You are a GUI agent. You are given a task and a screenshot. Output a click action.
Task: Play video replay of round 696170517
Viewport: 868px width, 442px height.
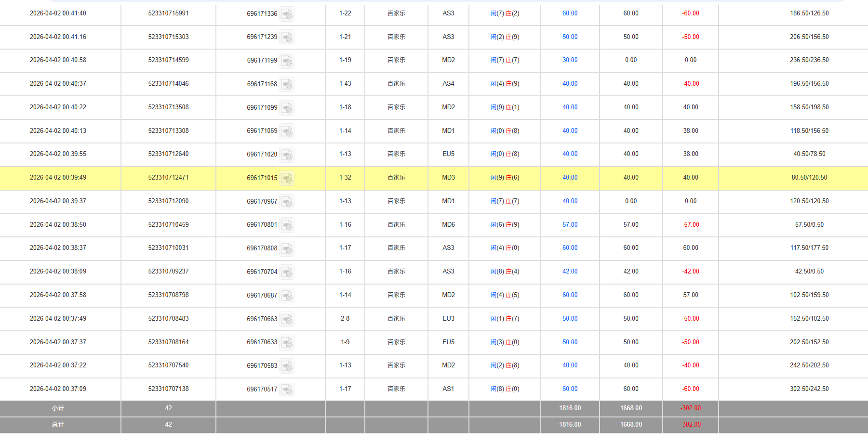coord(287,390)
